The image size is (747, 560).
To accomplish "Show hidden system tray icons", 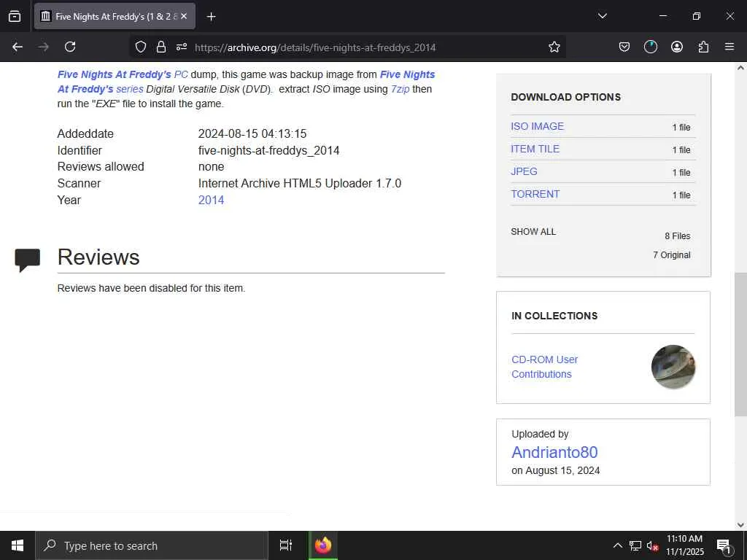I will tap(617, 545).
